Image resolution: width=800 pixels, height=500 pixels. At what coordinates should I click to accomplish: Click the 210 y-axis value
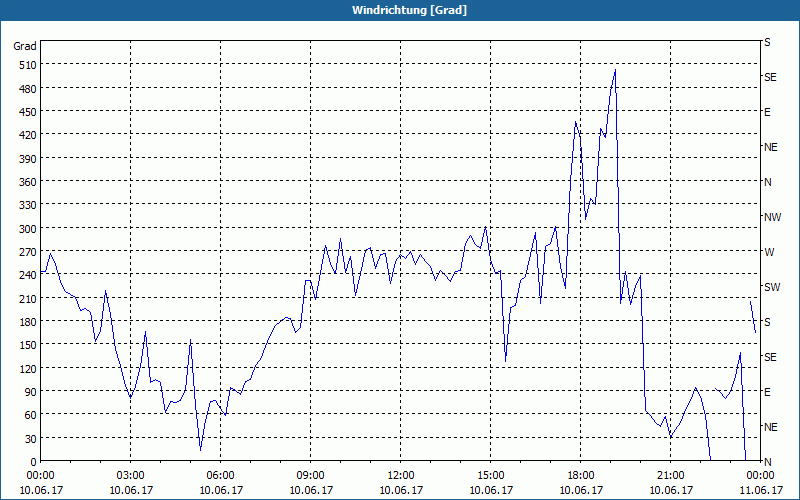[28, 298]
